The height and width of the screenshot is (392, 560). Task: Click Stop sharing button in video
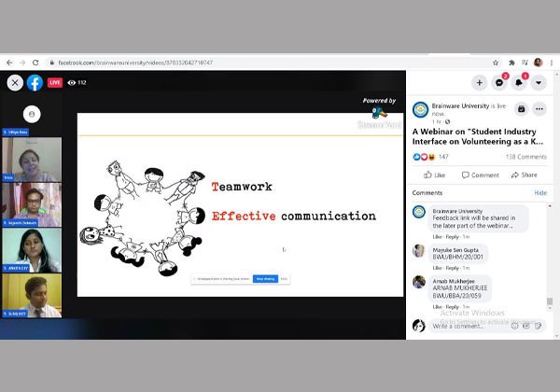point(265,278)
